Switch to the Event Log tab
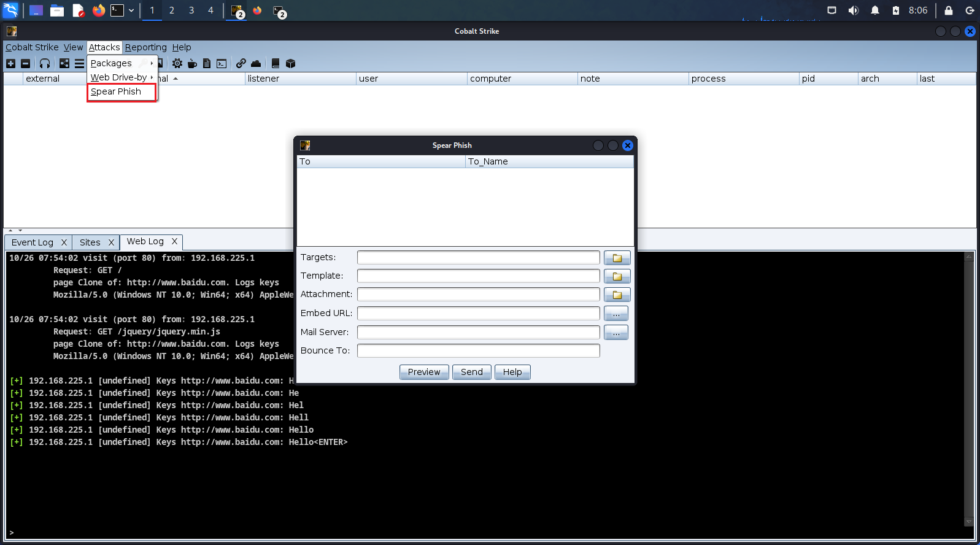This screenshot has width=980, height=545. click(x=33, y=242)
